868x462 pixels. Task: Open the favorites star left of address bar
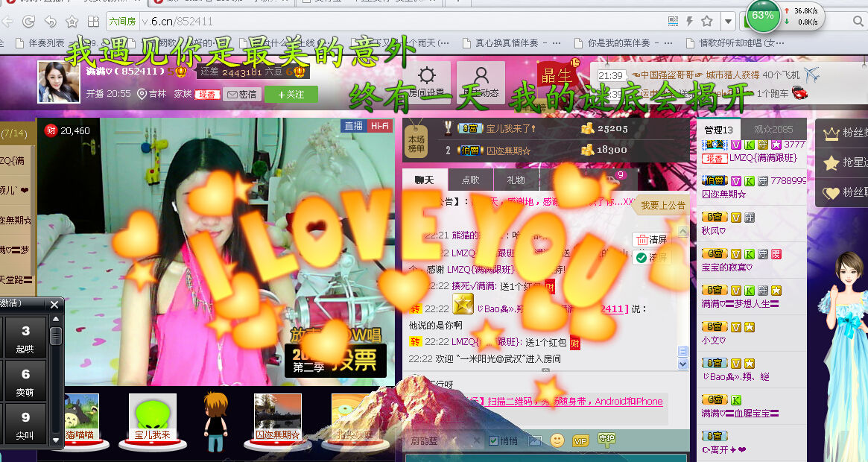tap(72, 22)
